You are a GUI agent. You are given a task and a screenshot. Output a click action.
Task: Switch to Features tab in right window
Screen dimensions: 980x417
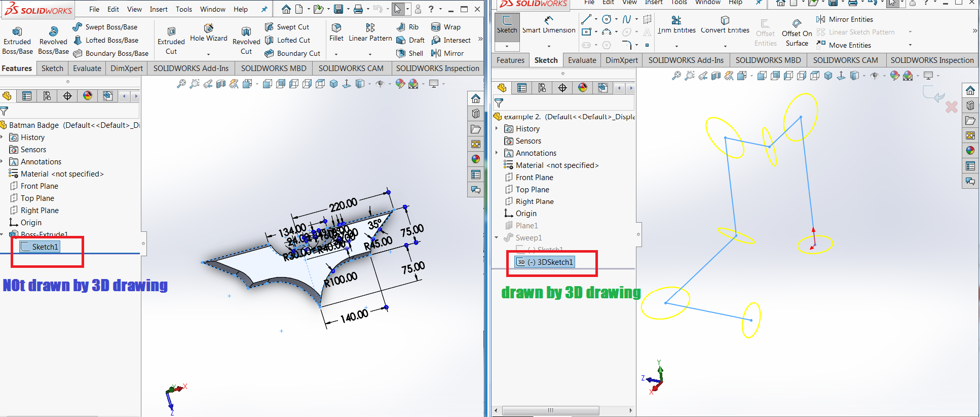(x=510, y=60)
